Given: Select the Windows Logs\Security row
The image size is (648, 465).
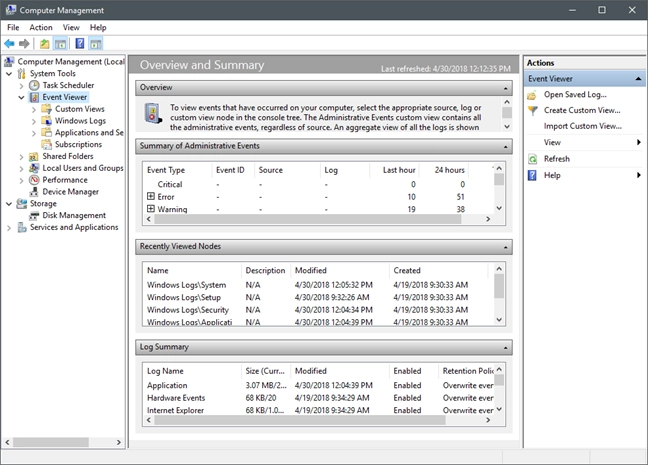Looking at the screenshot, I should click(318, 310).
